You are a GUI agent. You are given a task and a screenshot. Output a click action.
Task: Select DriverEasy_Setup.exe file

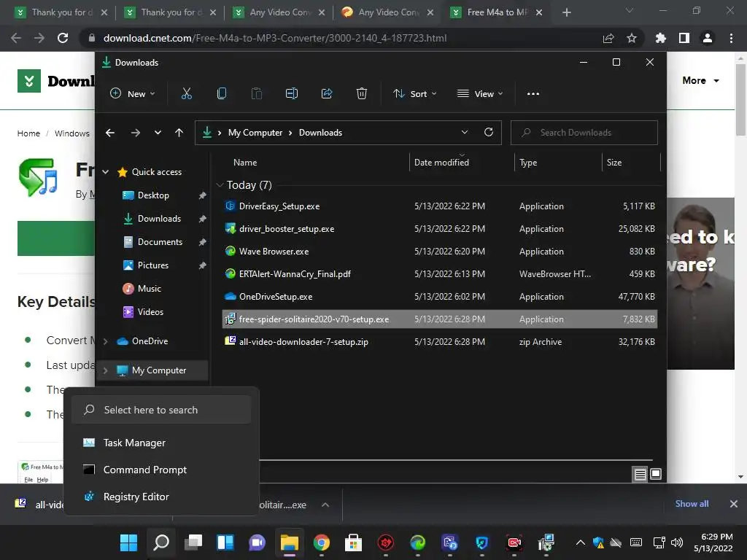[440, 206]
